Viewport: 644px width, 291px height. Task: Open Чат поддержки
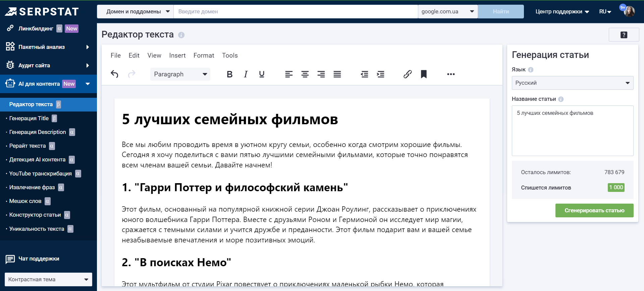click(39, 259)
